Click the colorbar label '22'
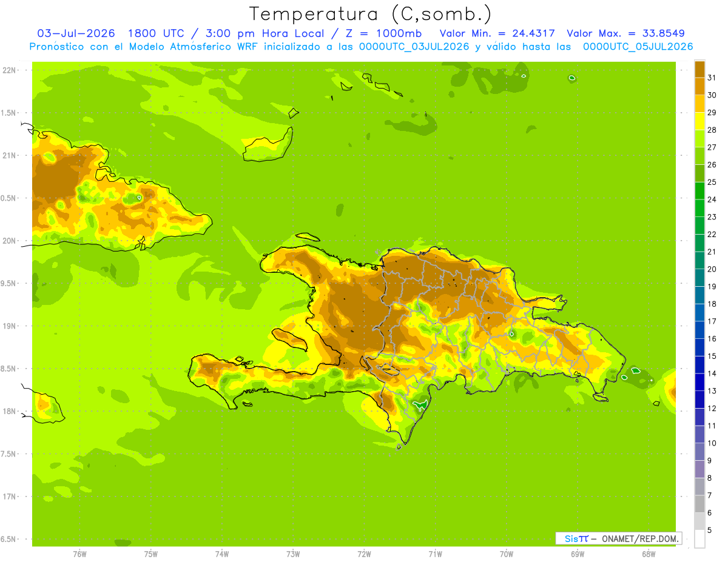 click(x=712, y=234)
